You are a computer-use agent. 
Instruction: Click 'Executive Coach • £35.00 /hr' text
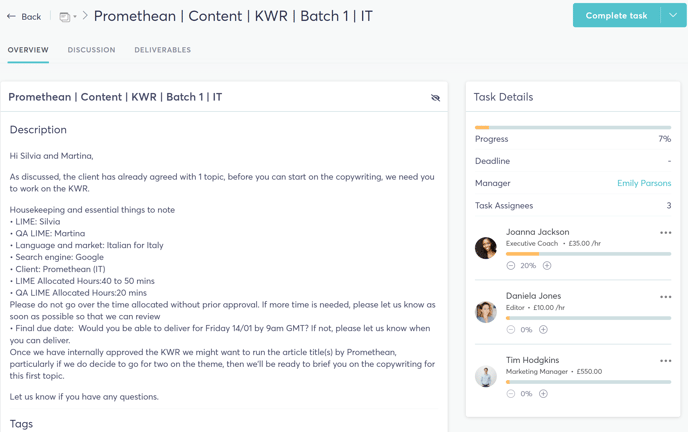pos(553,243)
